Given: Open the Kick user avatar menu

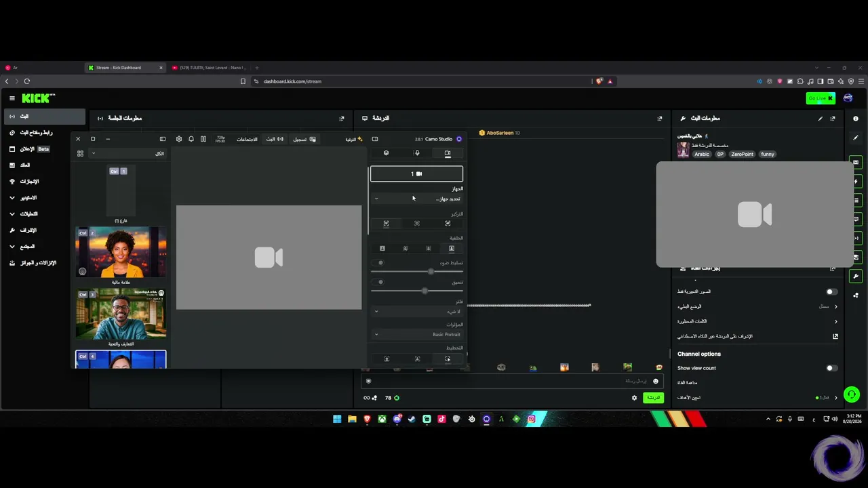Looking at the screenshot, I should 848,98.
